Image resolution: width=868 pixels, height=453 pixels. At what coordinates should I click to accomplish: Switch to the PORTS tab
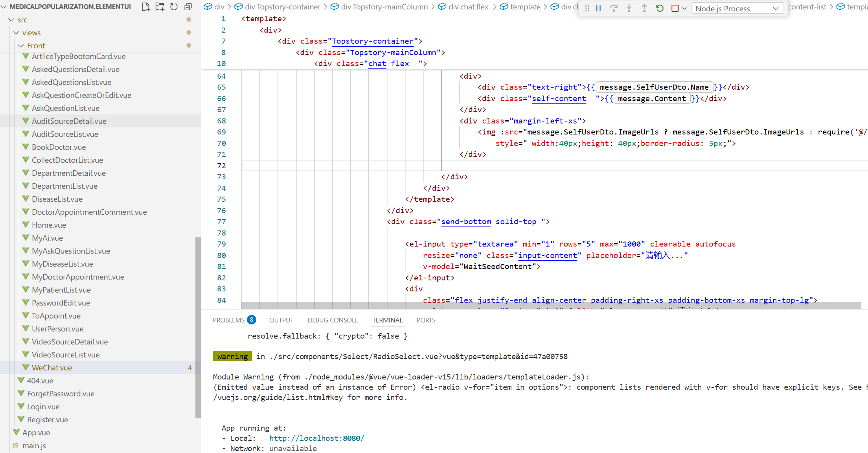tap(426, 320)
